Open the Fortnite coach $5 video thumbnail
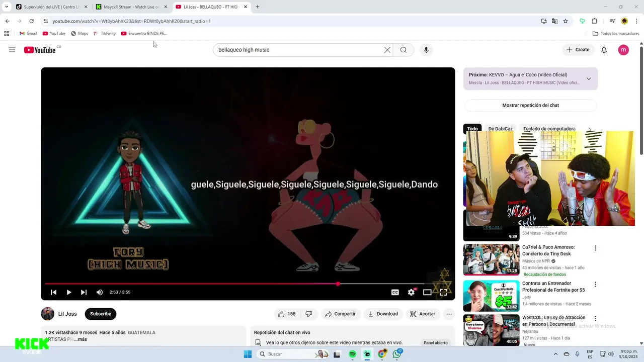 pos(491,296)
